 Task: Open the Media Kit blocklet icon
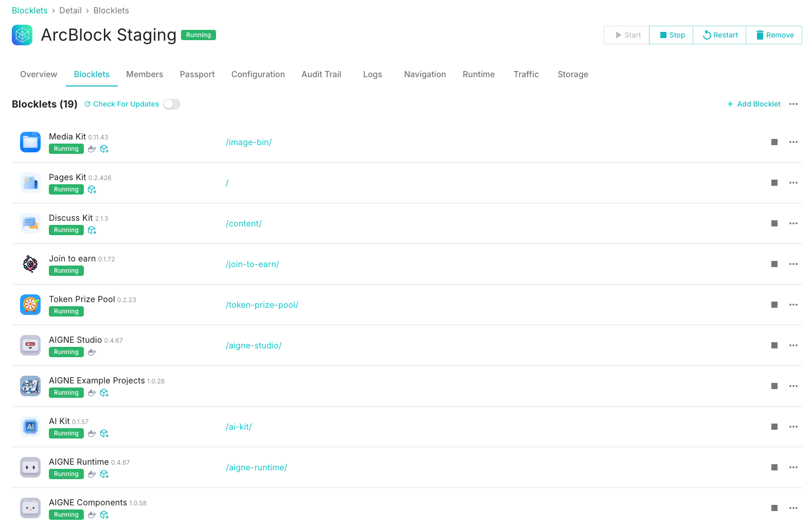30,142
